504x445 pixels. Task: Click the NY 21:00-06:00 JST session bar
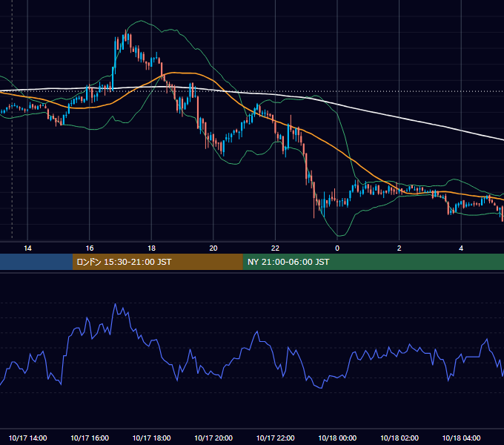[x=373, y=262]
